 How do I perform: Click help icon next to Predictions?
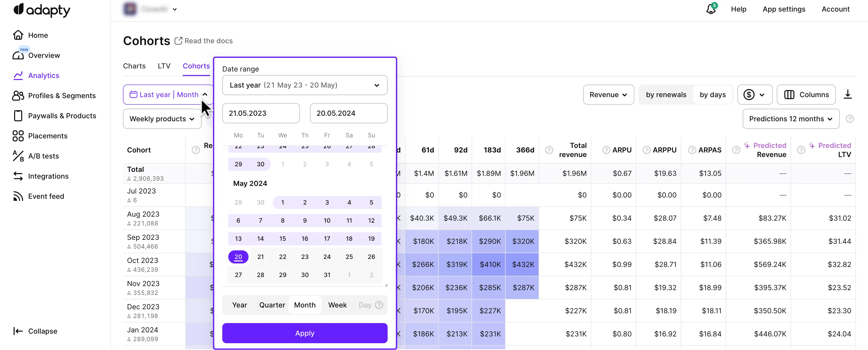(849, 119)
